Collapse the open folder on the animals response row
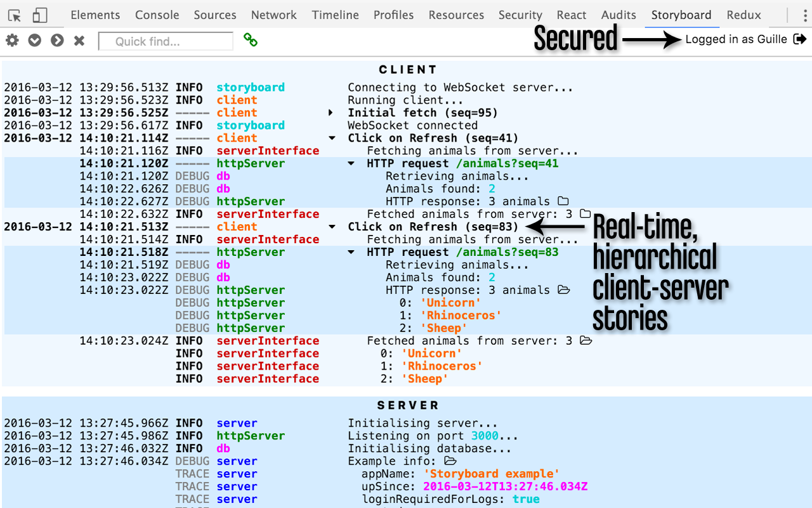The height and width of the screenshot is (508, 812). click(563, 290)
